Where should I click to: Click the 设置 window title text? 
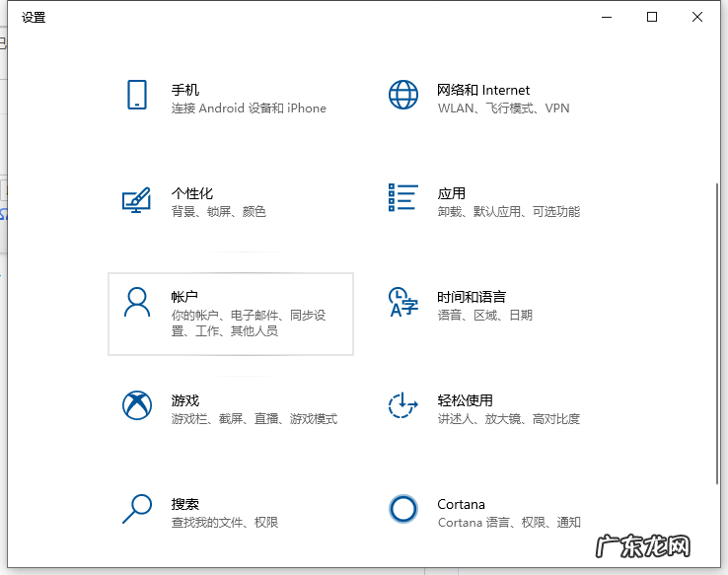(34, 18)
